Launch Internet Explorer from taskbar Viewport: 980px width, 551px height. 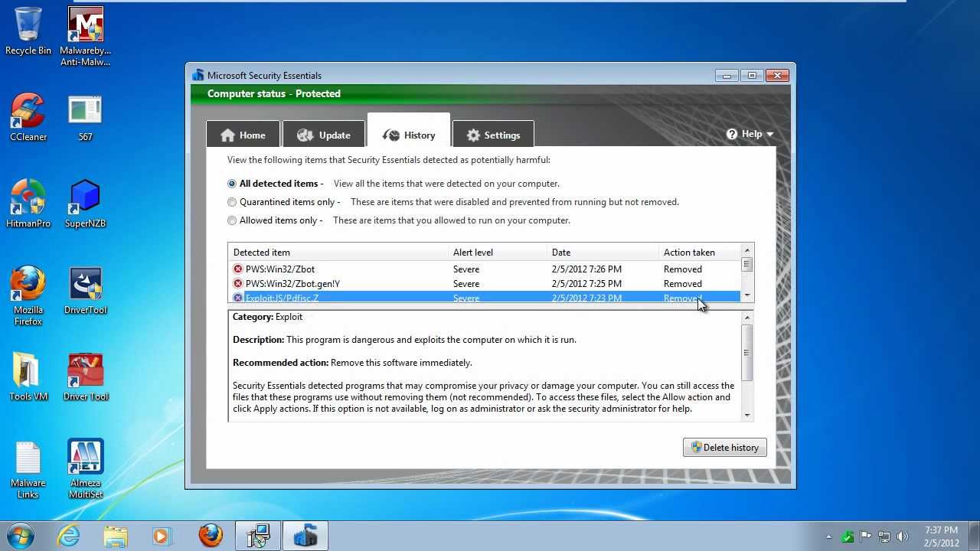point(69,536)
